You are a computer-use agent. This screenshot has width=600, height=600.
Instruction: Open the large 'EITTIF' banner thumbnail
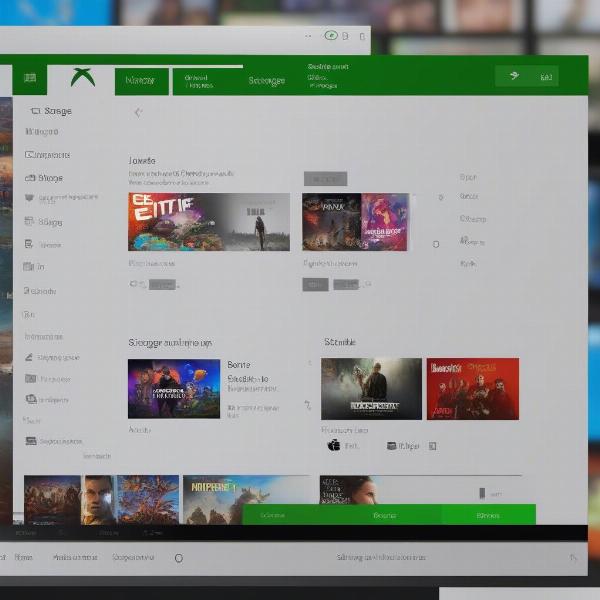(209, 222)
